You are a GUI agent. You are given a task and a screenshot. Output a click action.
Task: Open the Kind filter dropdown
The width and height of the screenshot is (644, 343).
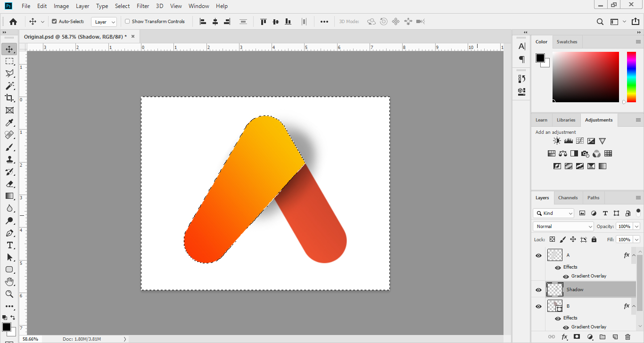click(553, 213)
